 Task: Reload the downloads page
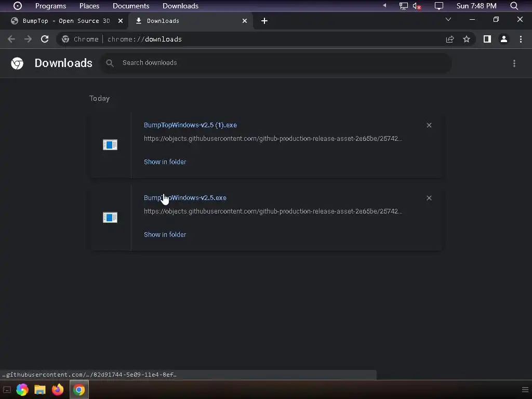(45, 39)
